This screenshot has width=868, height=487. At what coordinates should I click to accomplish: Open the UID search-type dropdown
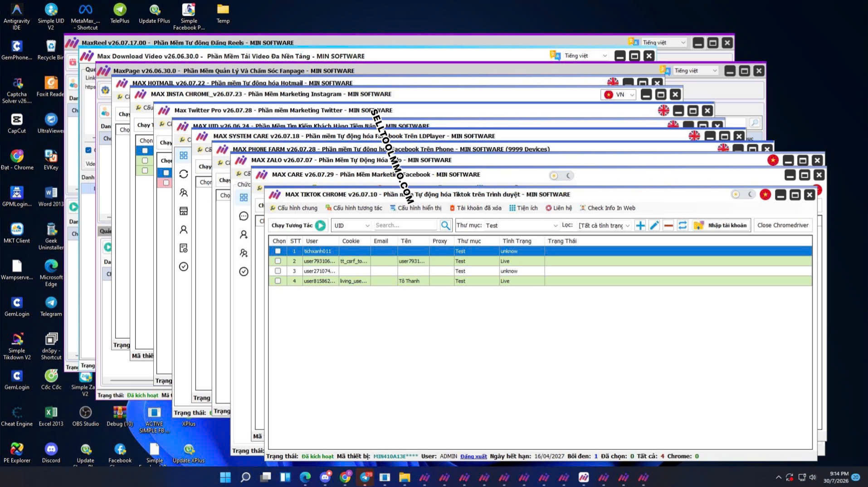click(x=351, y=225)
